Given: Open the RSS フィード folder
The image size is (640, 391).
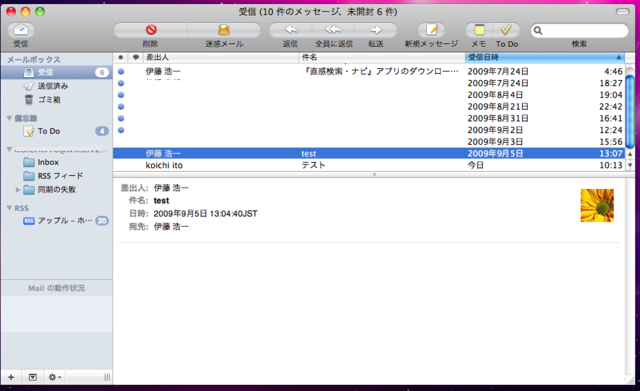Looking at the screenshot, I should pyautogui.click(x=57, y=176).
